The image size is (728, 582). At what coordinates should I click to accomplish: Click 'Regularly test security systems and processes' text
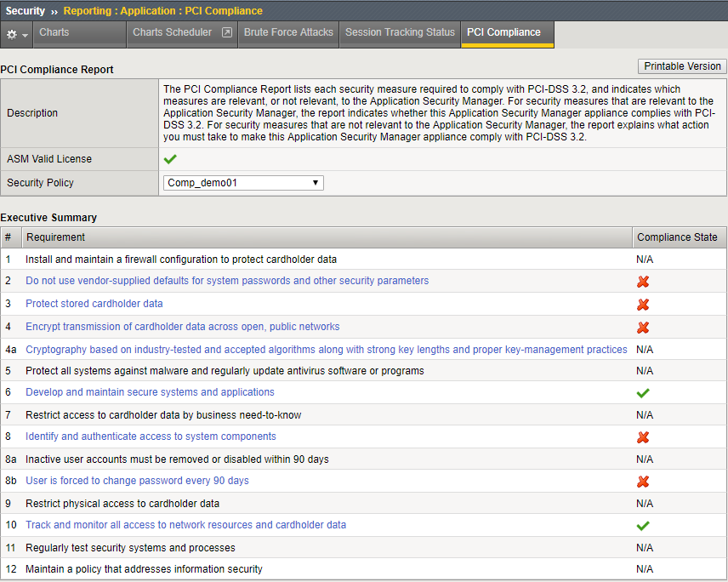coord(130,548)
